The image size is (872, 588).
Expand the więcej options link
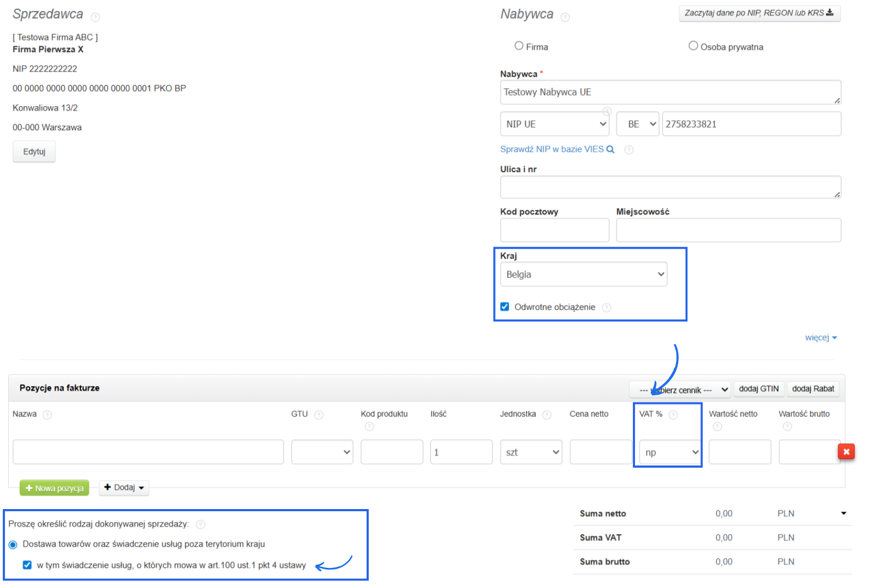pos(820,338)
